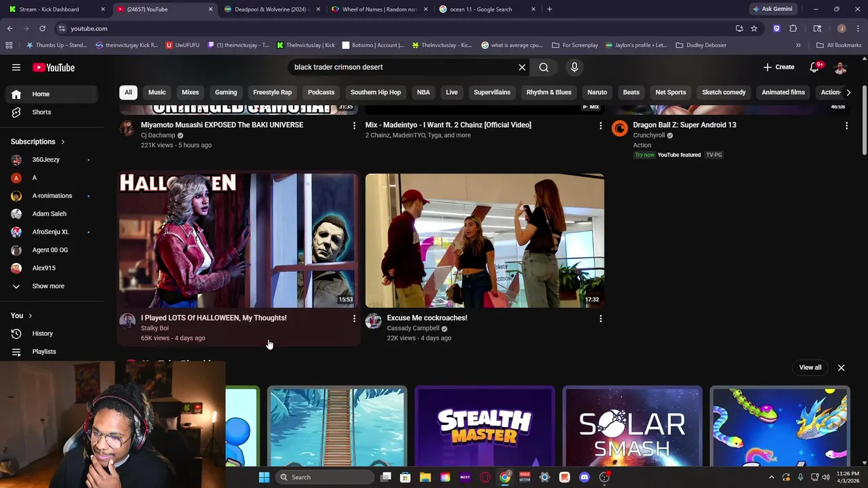This screenshot has width=868, height=488.
Task: Open Stalky Boi channel avatar
Action: coord(127,321)
